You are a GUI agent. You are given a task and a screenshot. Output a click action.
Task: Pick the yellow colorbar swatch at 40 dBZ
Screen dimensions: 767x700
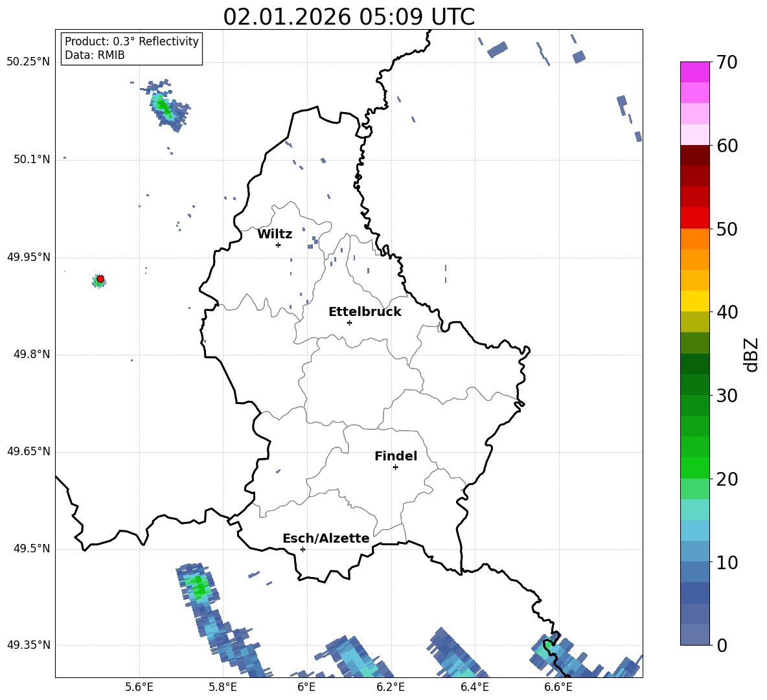694,301
